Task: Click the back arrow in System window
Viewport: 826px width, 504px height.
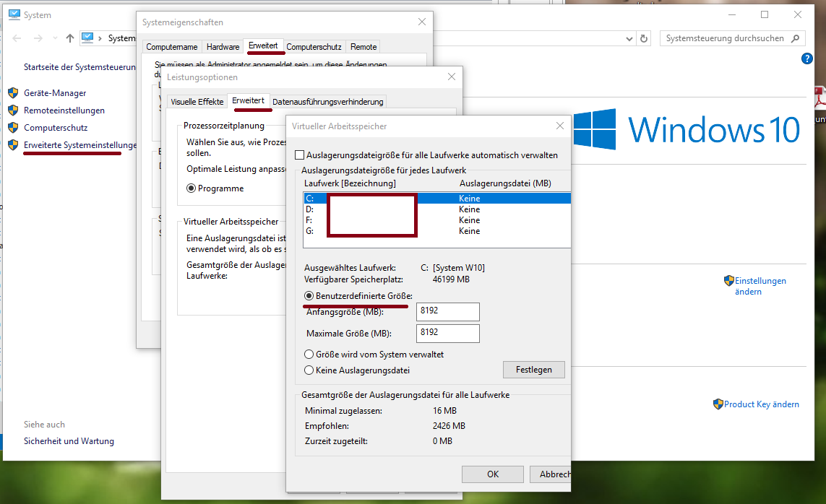Action: point(17,38)
